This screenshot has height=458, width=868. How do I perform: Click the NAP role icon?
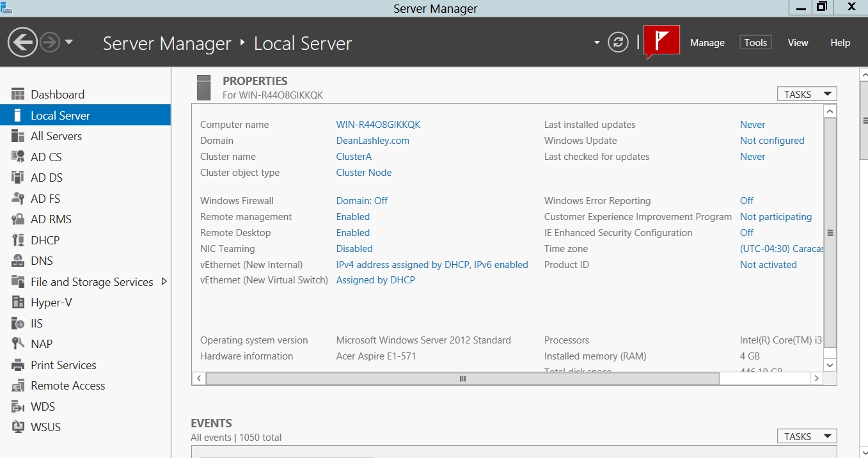[x=18, y=344]
